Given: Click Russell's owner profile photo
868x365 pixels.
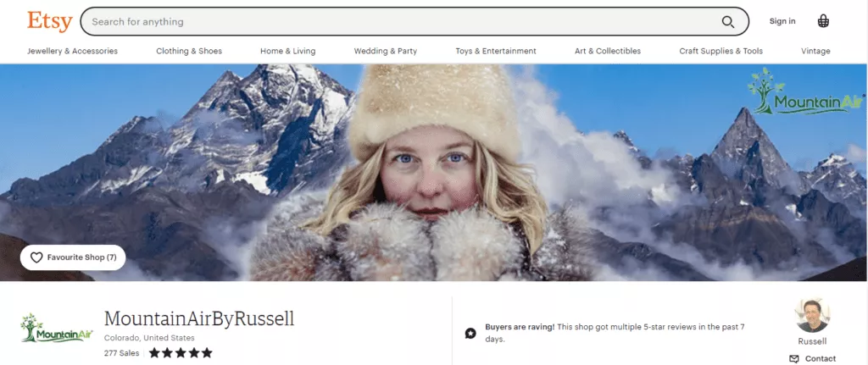Looking at the screenshot, I should click(812, 315).
